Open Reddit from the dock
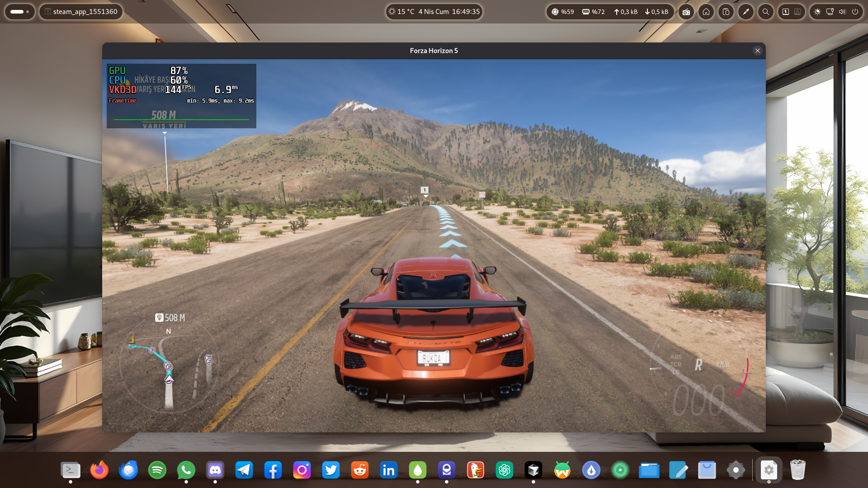 [360, 470]
